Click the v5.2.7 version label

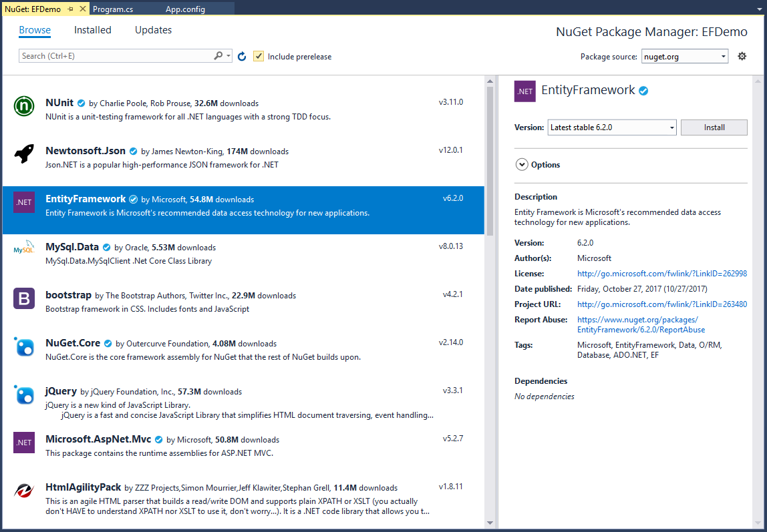click(453, 438)
